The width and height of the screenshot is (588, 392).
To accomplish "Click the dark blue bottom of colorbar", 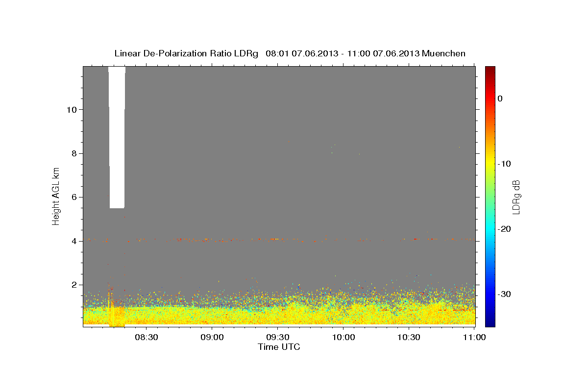I will [x=490, y=323].
